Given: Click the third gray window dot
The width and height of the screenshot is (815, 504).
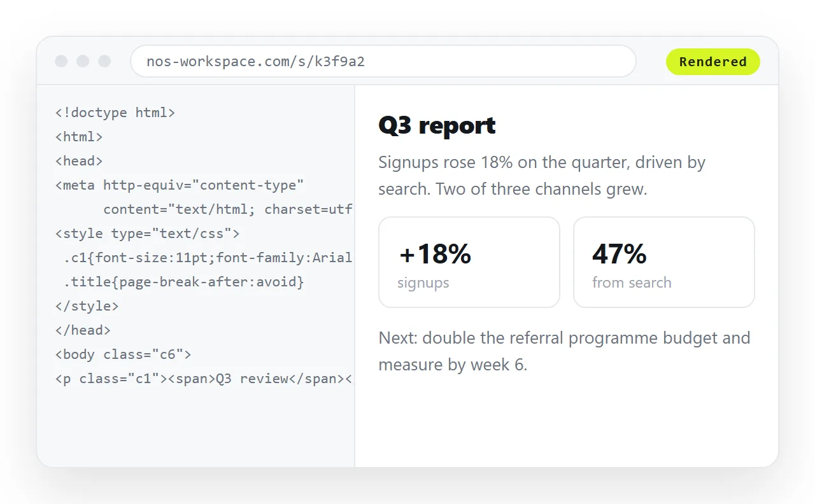Looking at the screenshot, I should pos(104,61).
